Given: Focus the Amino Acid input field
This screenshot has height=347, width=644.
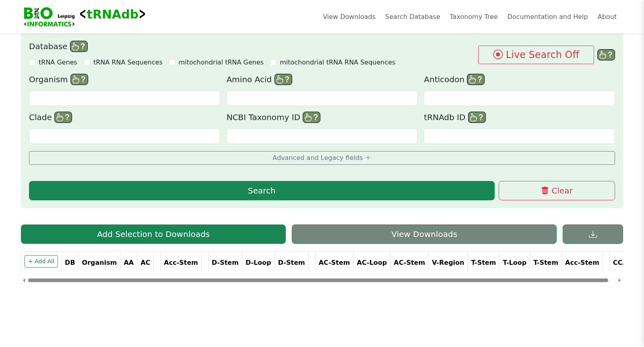Looking at the screenshot, I should click(322, 98).
